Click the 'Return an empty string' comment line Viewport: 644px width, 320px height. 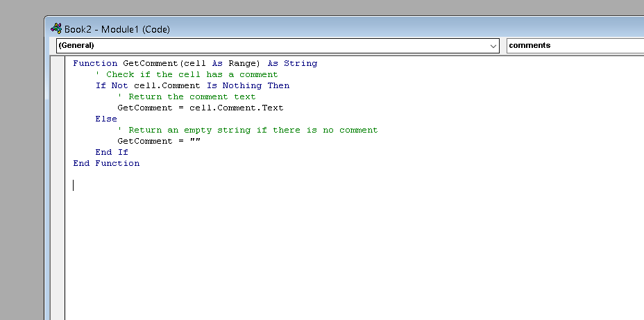point(248,130)
